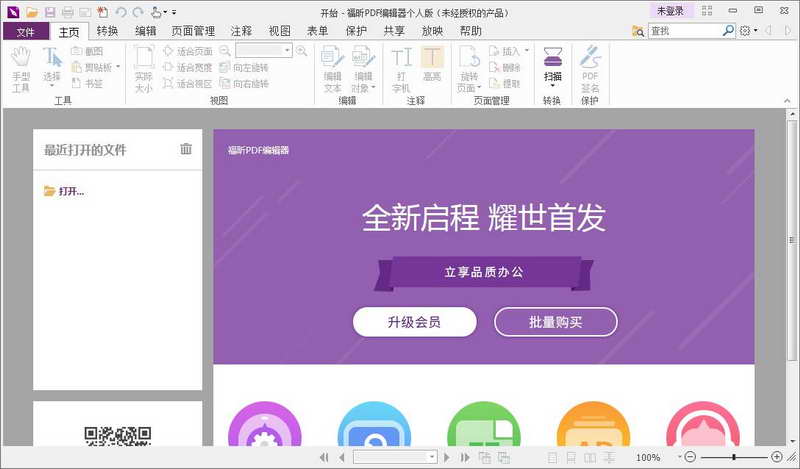Click Delete pages (删除) icon

pos(505,67)
